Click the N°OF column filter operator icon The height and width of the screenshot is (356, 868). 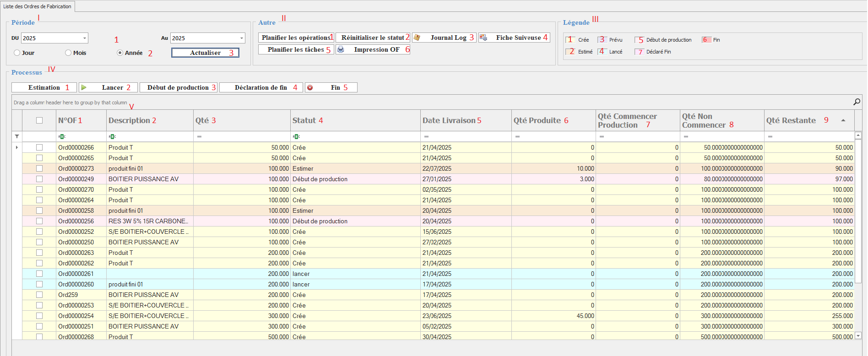tap(62, 136)
